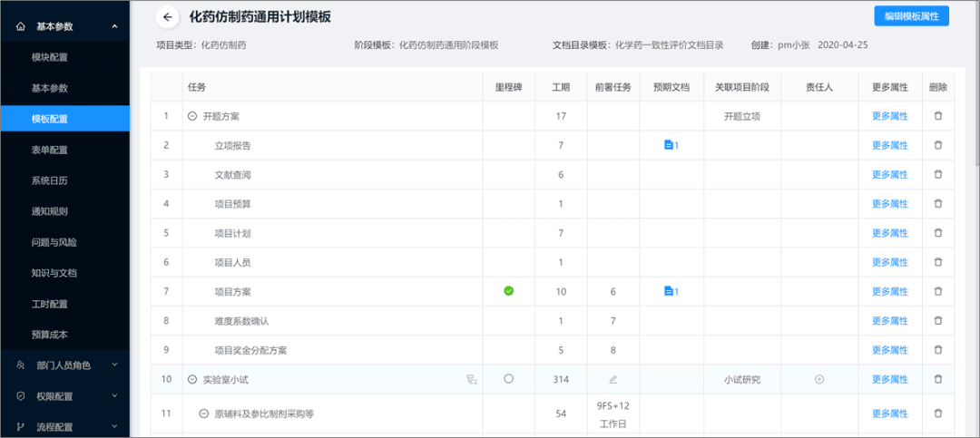
Task: Collapse the 实验室小试 task group
Action: [x=192, y=379]
